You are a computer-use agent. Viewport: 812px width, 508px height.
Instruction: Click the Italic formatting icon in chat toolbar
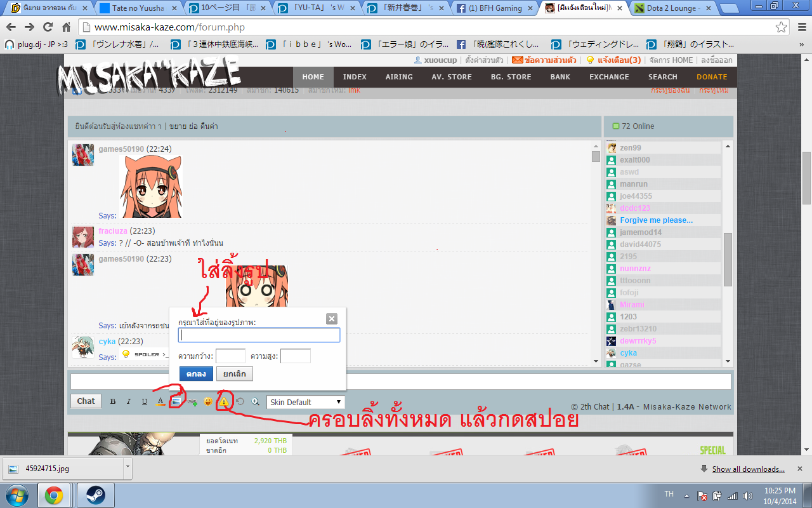128,401
